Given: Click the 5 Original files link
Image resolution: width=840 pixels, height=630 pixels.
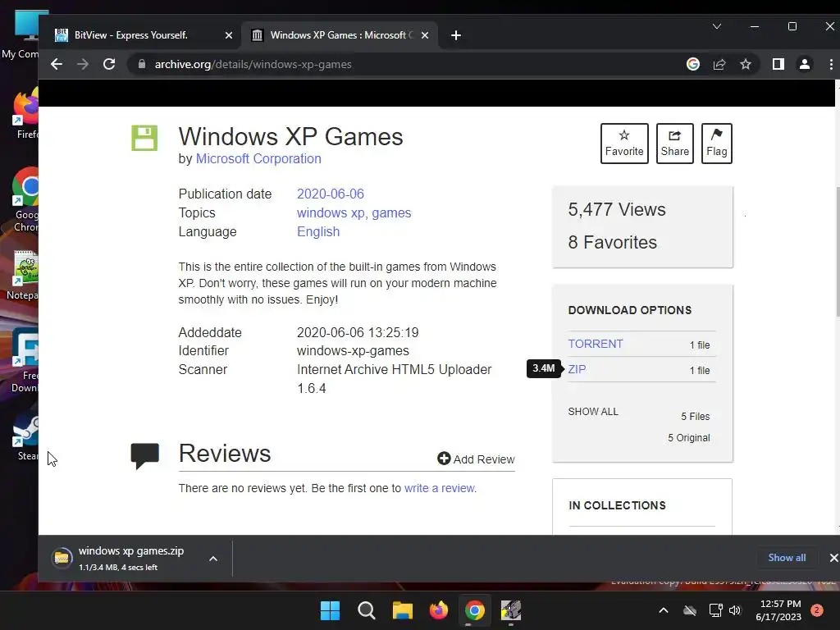Looking at the screenshot, I should click(688, 438).
